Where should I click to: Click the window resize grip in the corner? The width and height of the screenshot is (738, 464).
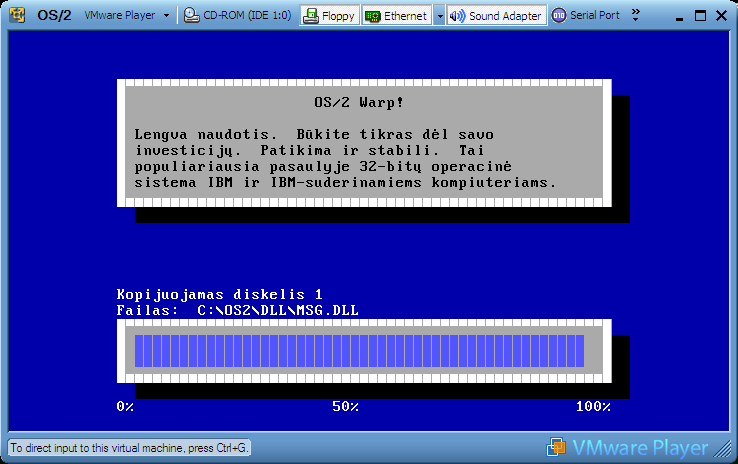(x=722, y=448)
